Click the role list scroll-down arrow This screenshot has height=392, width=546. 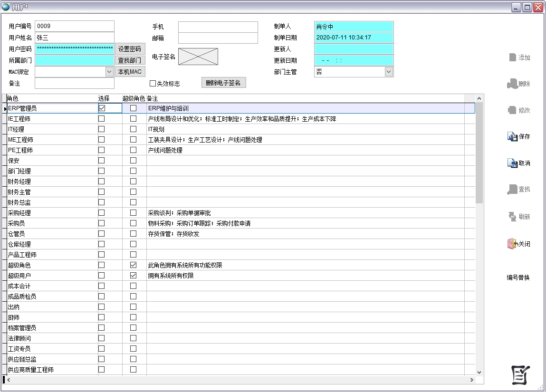pos(479,372)
